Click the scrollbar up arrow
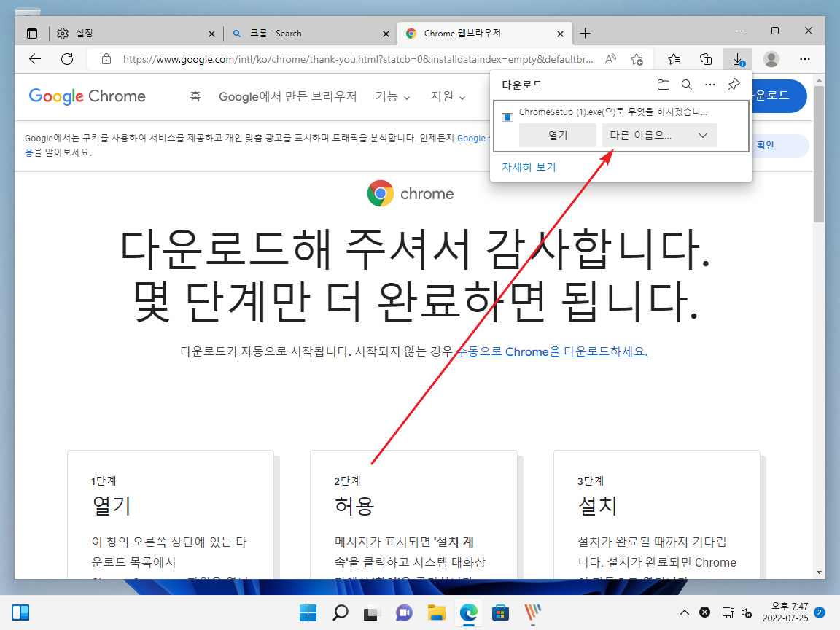840x630 pixels. tap(819, 80)
